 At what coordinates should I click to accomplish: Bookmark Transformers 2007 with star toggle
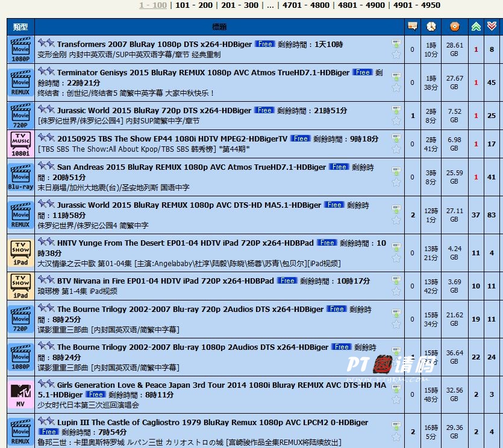tap(396, 55)
